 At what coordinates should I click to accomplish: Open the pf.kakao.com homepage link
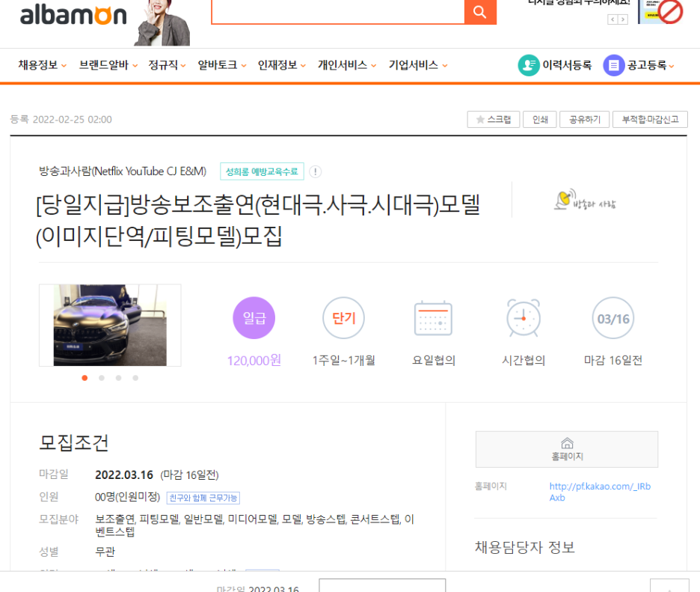[600, 492]
